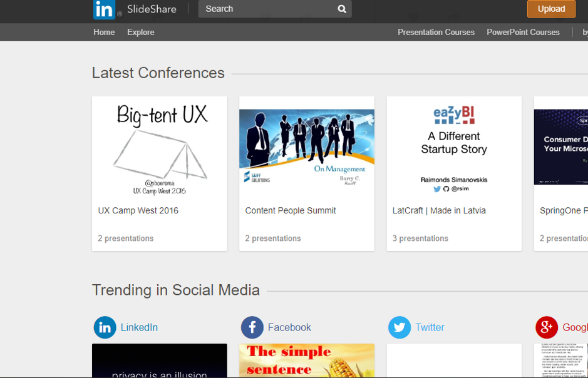Viewport: 588px width, 378px height.
Task: Open the Explore menu item
Action: coord(141,32)
